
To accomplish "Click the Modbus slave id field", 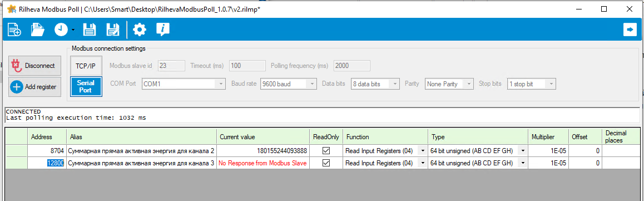I will [x=171, y=65].
